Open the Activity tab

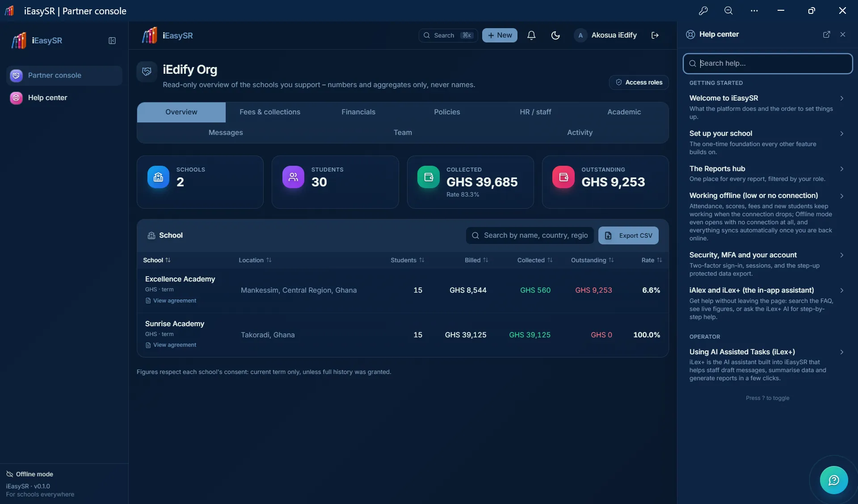click(x=580, y=133)
